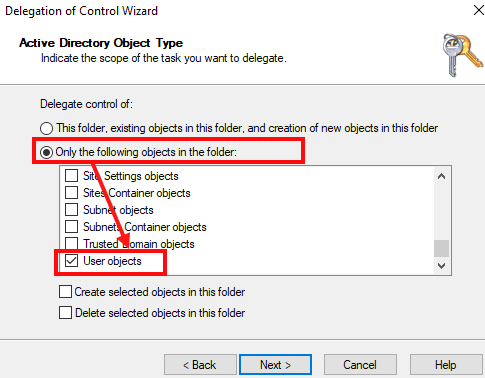Tick the Trusted Domain objects checkbox

coord(71,243)
